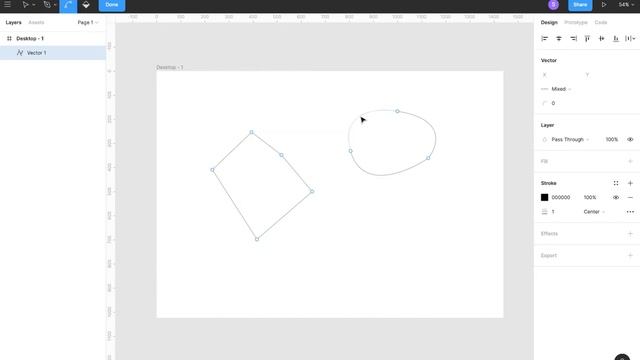The width and height of the screenshot is (640, 360).
Task: Open the Move tool options dropdown
Action: tap(33, 5)
